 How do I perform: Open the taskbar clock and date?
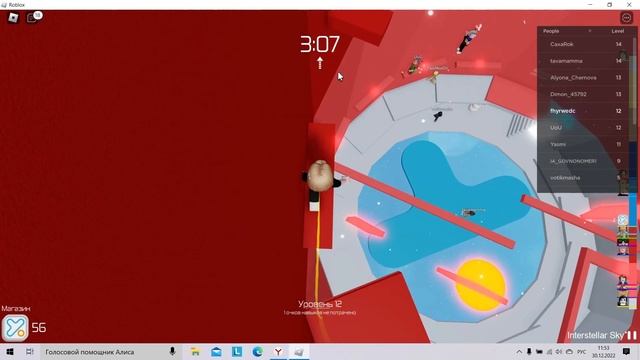coord(604,352)
